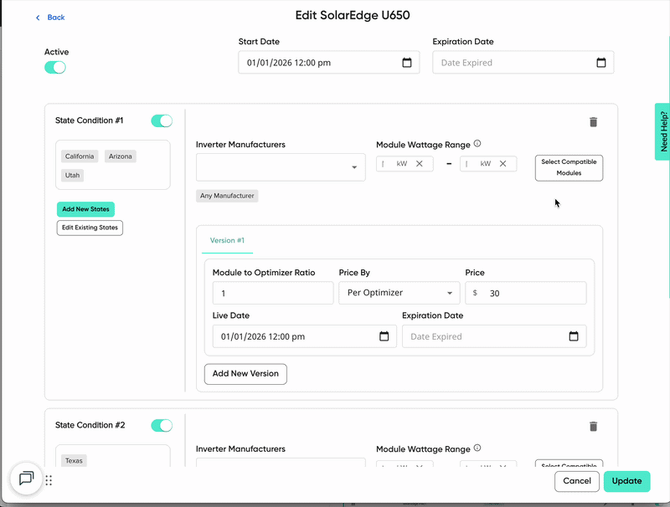Click the Start Date input field
The image size is (670, 507).
point(329,63)
